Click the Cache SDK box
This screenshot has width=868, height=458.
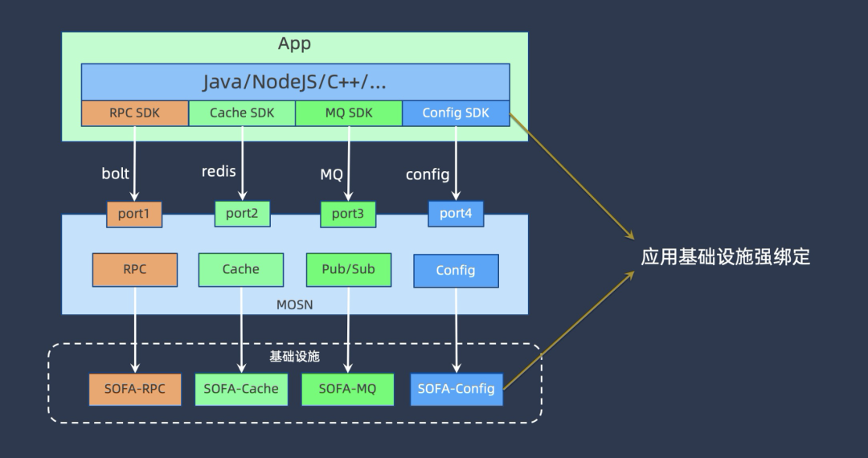[x=242, y=113]
